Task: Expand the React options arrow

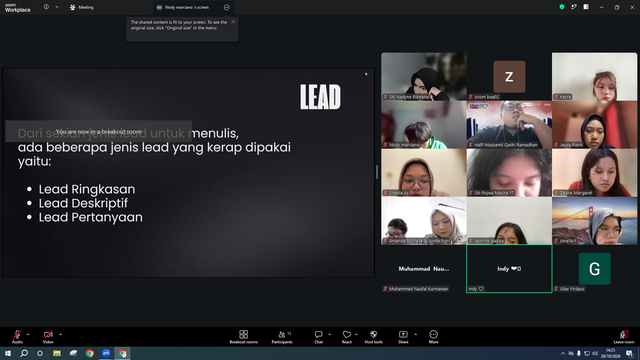Action: click(356, 334)
